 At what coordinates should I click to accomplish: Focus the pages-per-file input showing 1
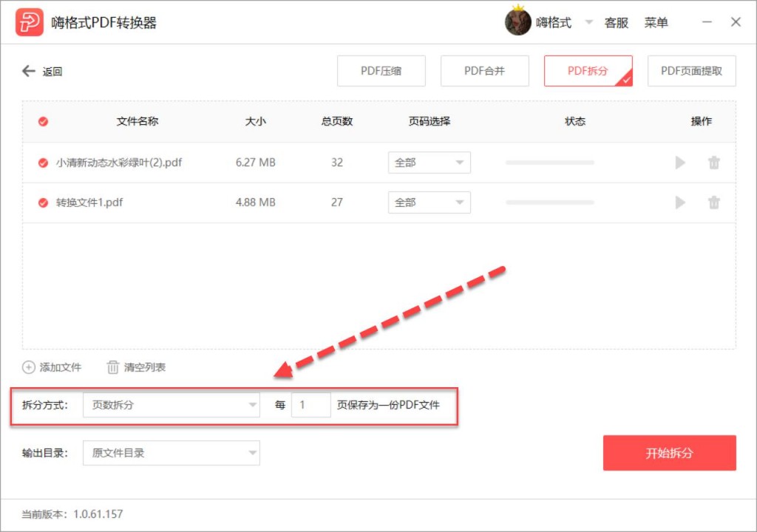pyautogui.click(x=311, y=405)
